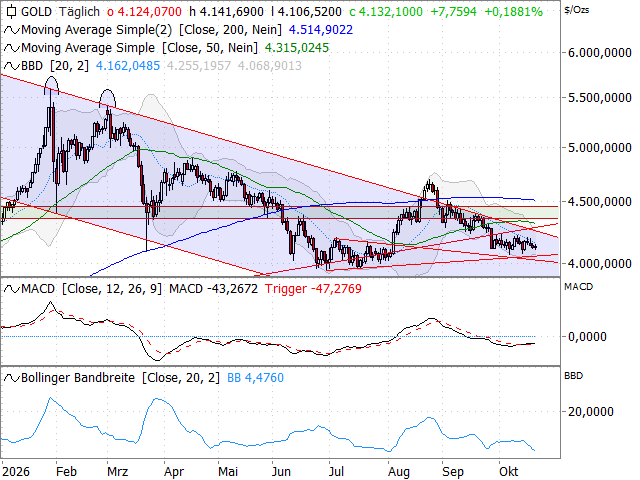The image size is (640, 480).
Task: Click the Aug label on time axis
Action: point(399,472)
